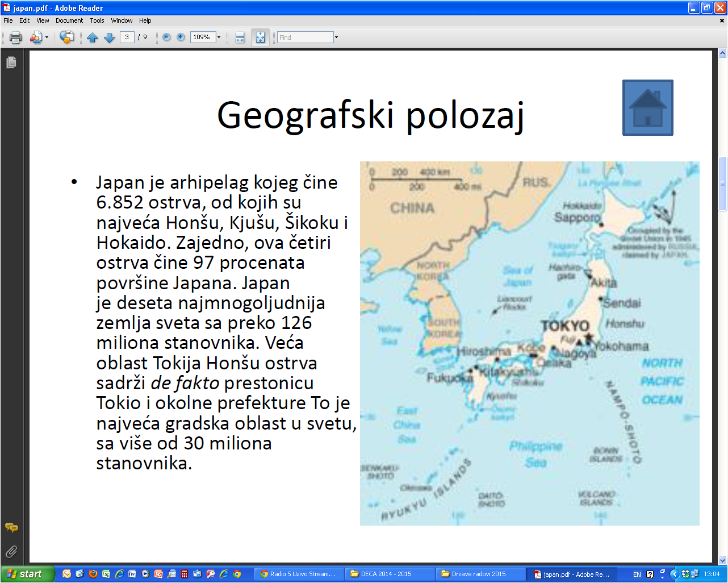Expand hidden tray icons arrow
The height and width of the screenshot is (583, 728).
coord(675,574)
